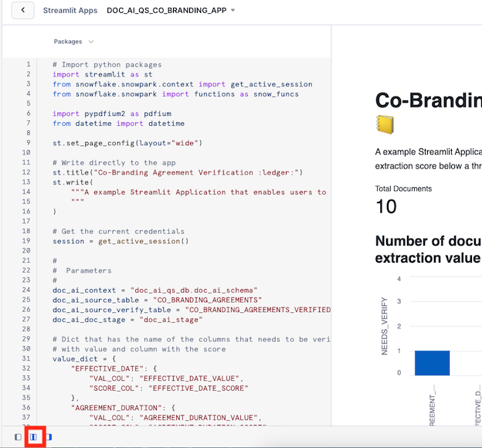The width and height of the screenshot is (482, 448).
Task: Toggle the left object browser pane icon
Action: 18,437
